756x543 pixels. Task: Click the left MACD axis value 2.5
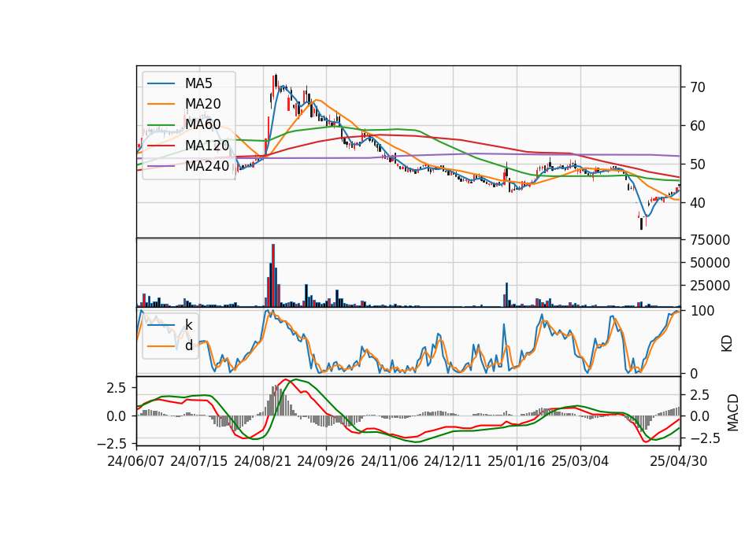[116, 388]
